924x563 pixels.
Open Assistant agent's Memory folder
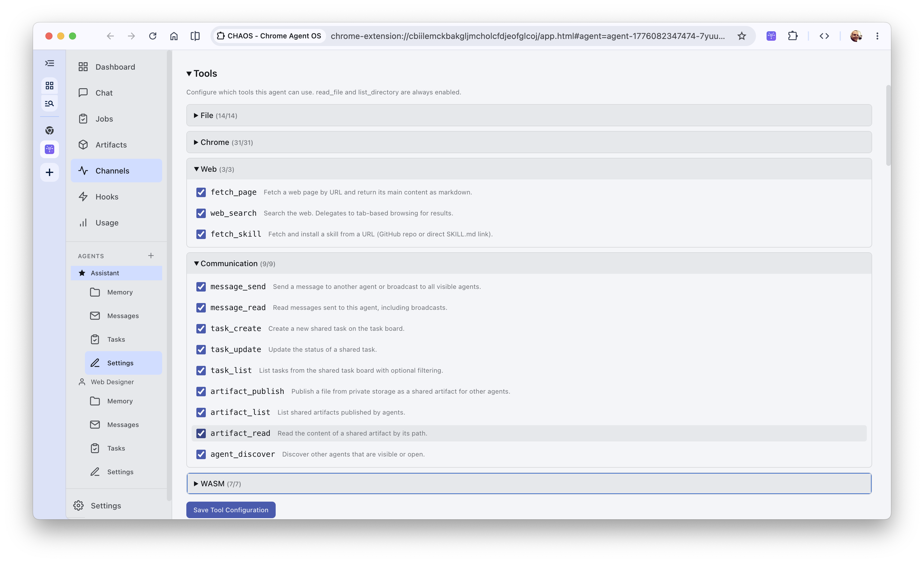[123, 292]
